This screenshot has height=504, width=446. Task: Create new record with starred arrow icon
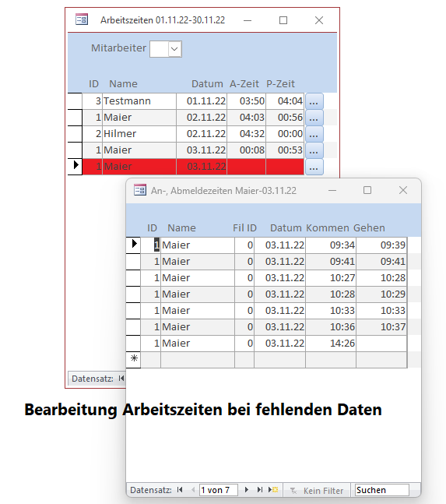coord(273,490)
